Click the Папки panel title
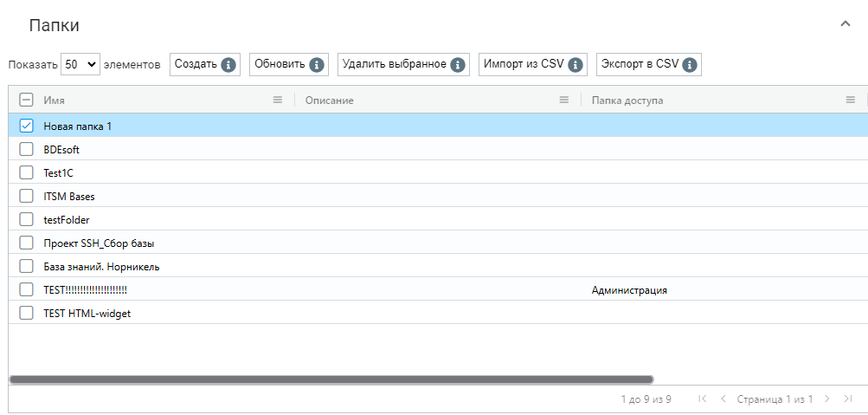Image resolution: width=868 pixels, height=415 pixels. 55,25
